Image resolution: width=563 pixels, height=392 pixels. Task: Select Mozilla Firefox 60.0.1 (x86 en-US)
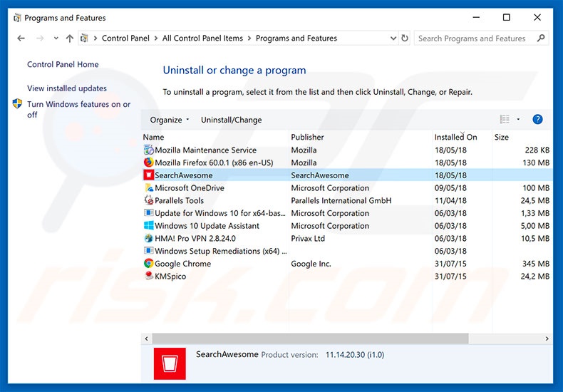(214, 163)
